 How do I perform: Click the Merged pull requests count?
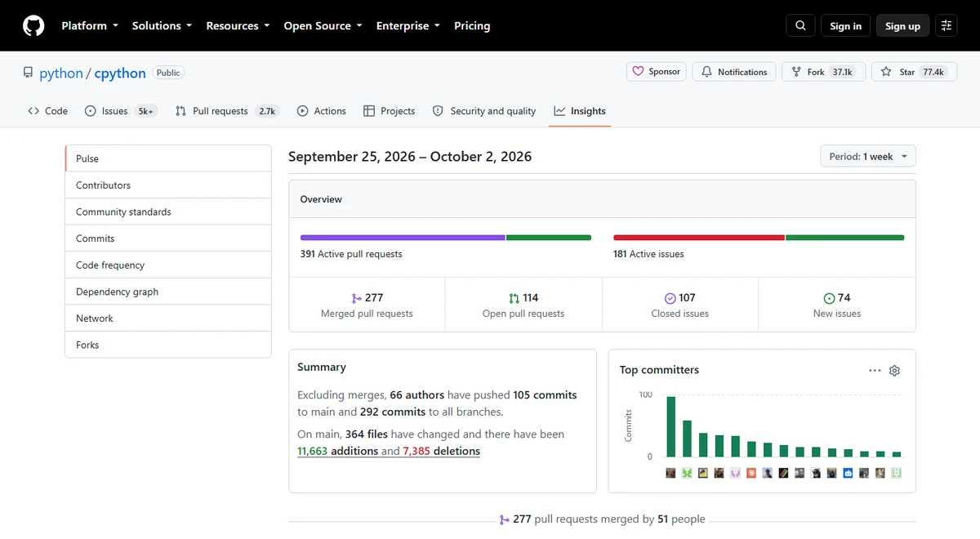tap(374, 298)
